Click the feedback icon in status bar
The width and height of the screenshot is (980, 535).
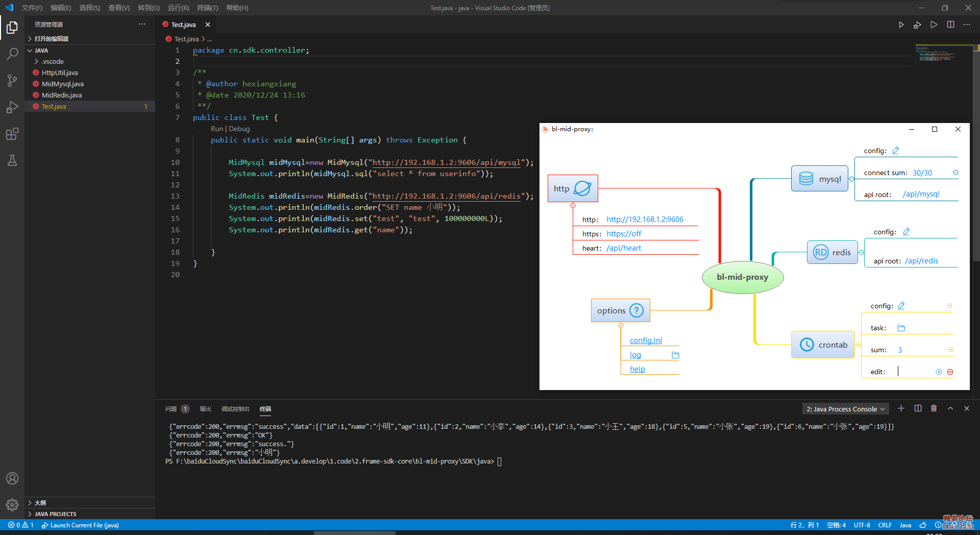click(923, 525)
